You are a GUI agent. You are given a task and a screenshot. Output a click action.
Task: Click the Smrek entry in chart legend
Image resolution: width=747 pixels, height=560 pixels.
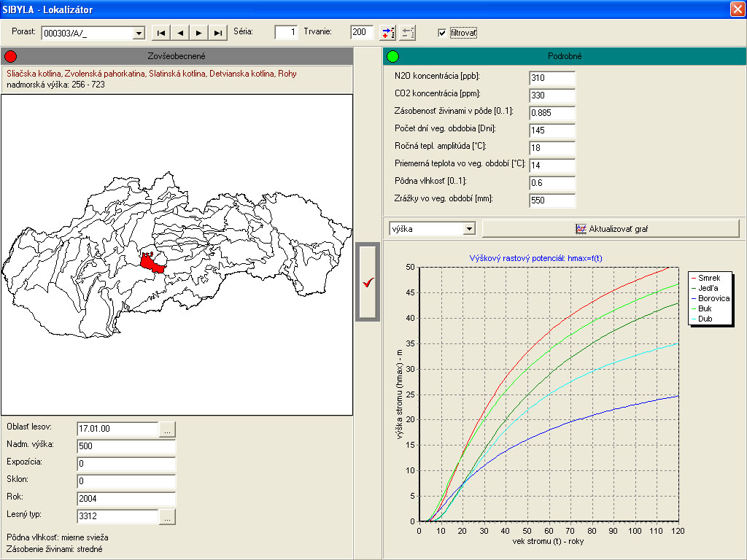tap(709, 278)
